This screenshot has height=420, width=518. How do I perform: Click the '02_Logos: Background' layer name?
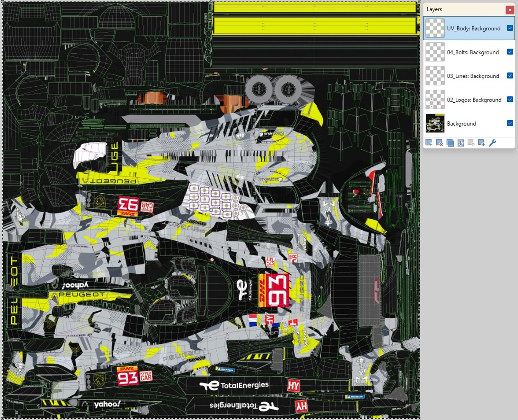(x=474, y=100)
